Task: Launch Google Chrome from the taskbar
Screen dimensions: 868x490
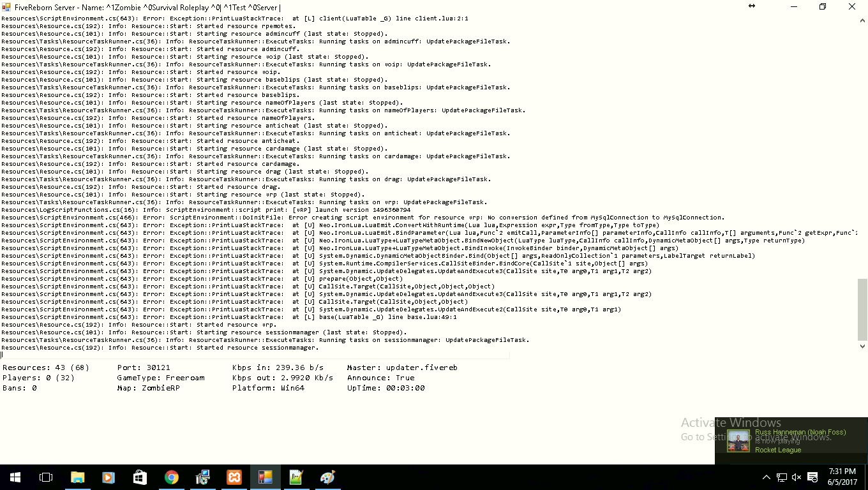Action: (x=172, y=477)
